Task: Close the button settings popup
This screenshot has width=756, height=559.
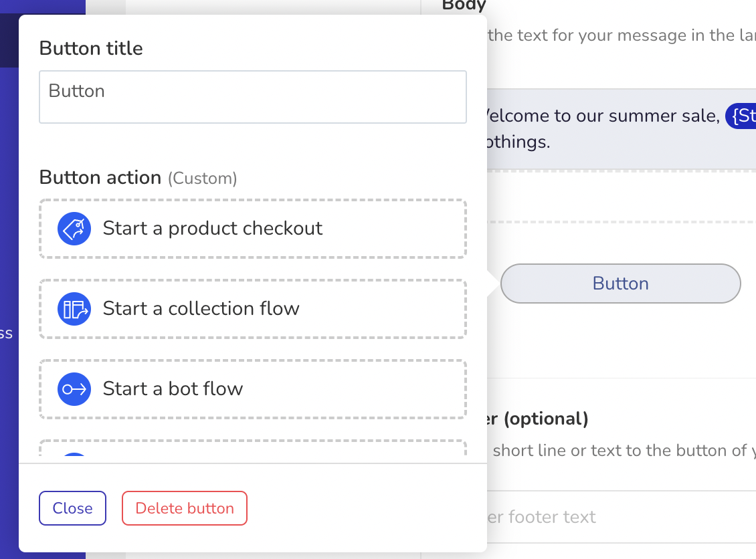Action: pyautogui.click(x=72, y=508)
